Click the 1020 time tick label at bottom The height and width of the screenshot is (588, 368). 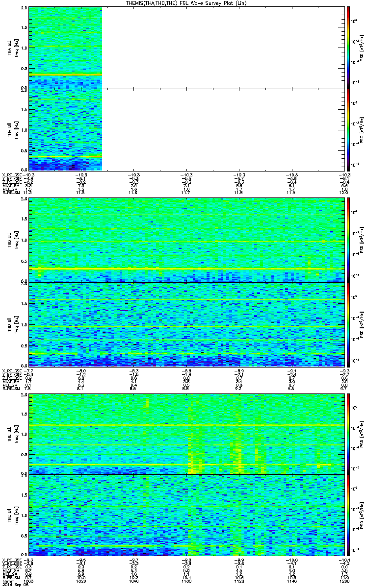point(81,582)
